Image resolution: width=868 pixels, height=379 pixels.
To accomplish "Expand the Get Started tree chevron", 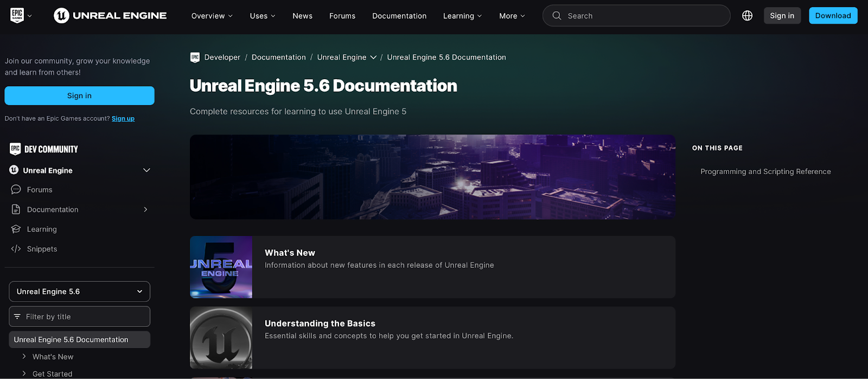I will pyautogui.click(x=24, y=374).
